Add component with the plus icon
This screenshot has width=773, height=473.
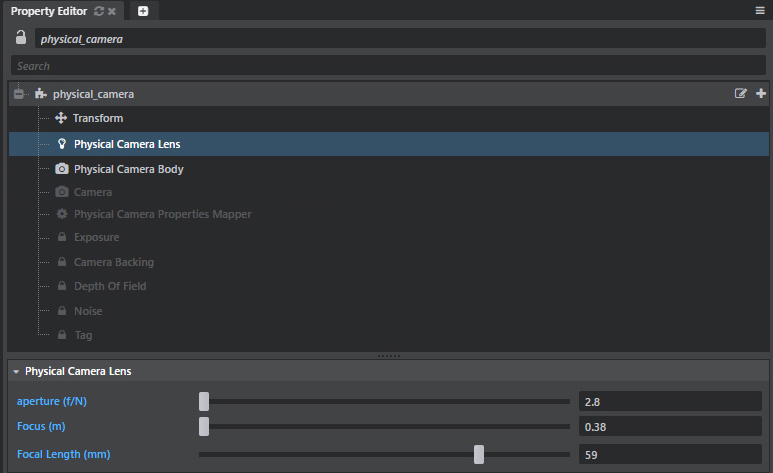click(761, 93)
